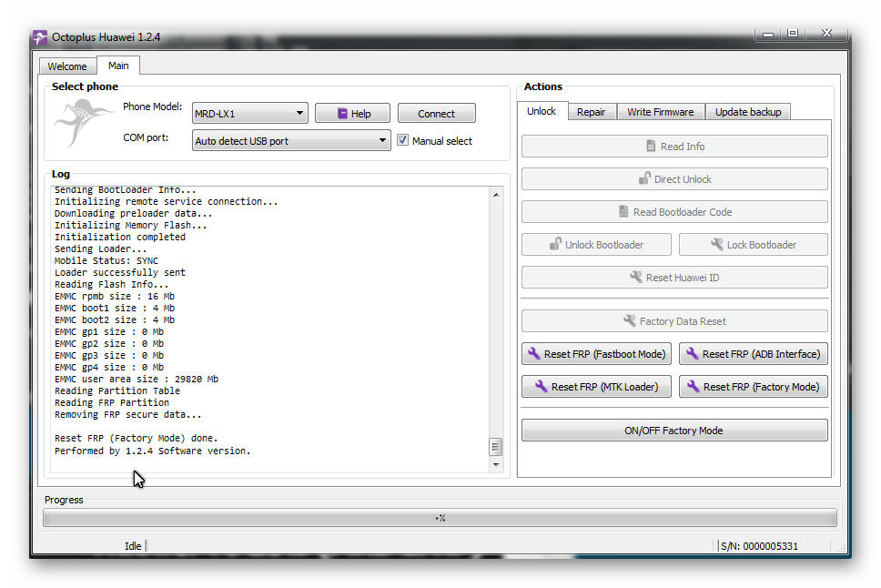The height and width of the screenshot is (588, 881).
Task: Open the Phone Model dropdown
Action: 250,114
